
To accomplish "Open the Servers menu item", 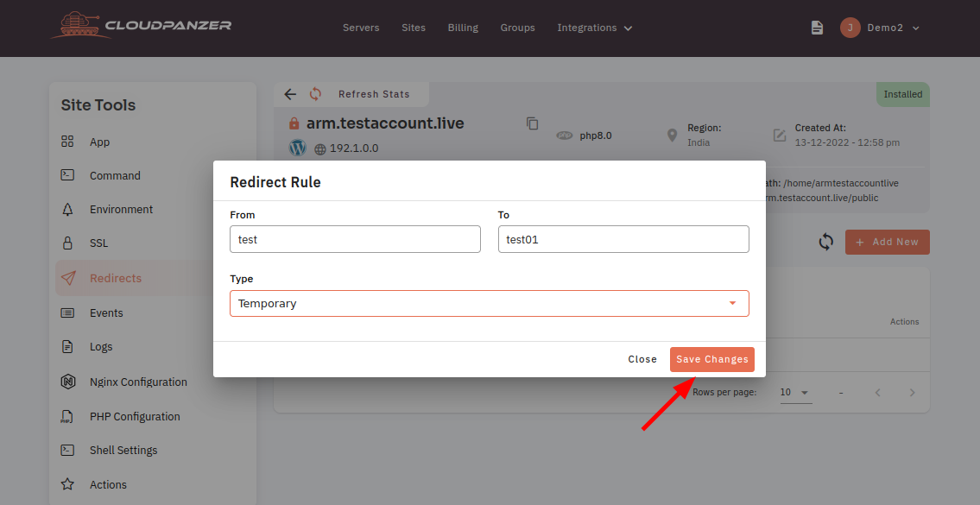I will [361, 28].
